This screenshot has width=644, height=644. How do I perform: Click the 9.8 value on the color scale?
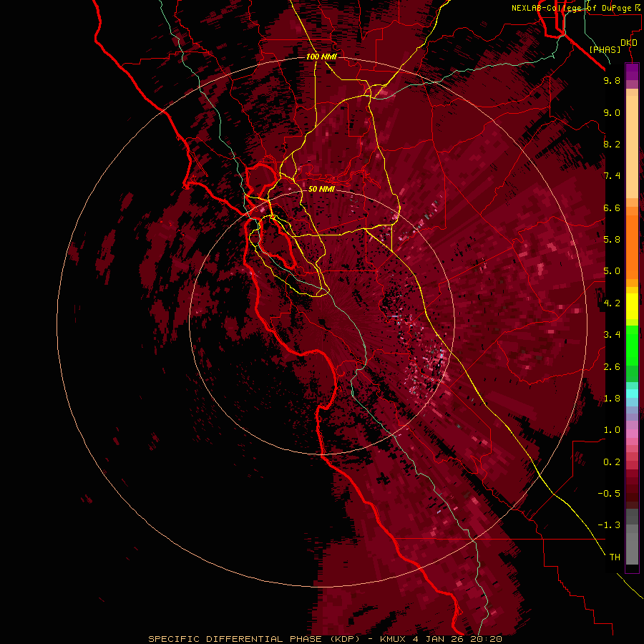point(612,81)
